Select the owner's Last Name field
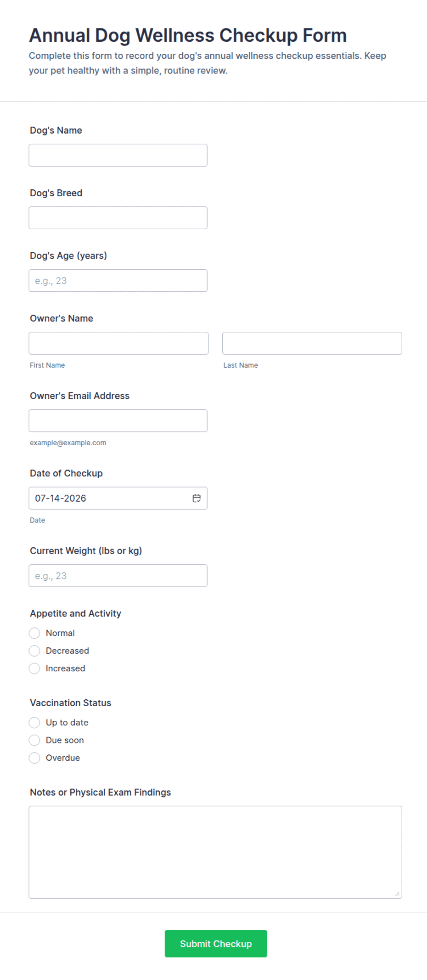This screenshot has width=427, height=980. (x=312, y=343)
